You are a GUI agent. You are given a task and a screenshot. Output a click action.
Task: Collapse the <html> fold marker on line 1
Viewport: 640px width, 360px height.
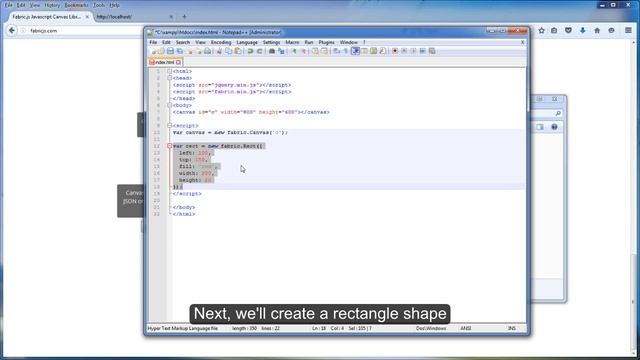169,71
